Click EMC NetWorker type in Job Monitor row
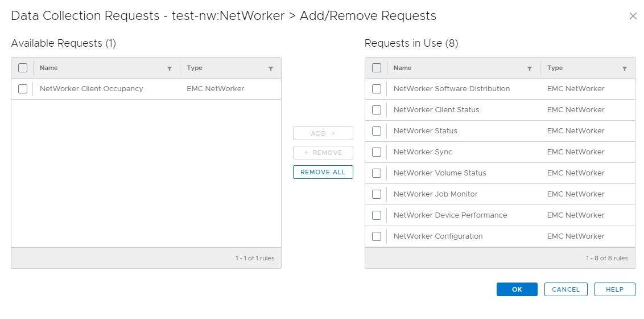This screenshot has height=319, width=644. [x=576, y=194]
